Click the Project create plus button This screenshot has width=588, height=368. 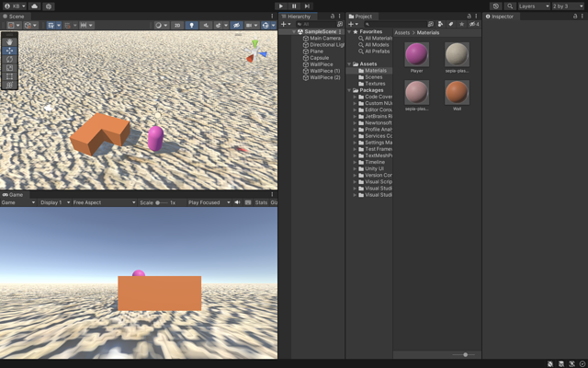coord(353,24)
